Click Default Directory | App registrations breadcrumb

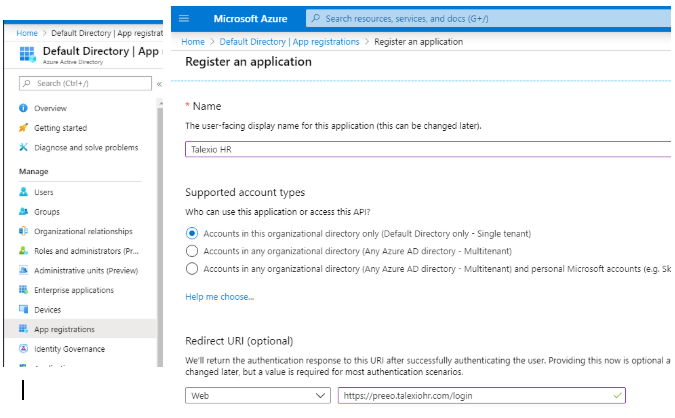(289, 42)
